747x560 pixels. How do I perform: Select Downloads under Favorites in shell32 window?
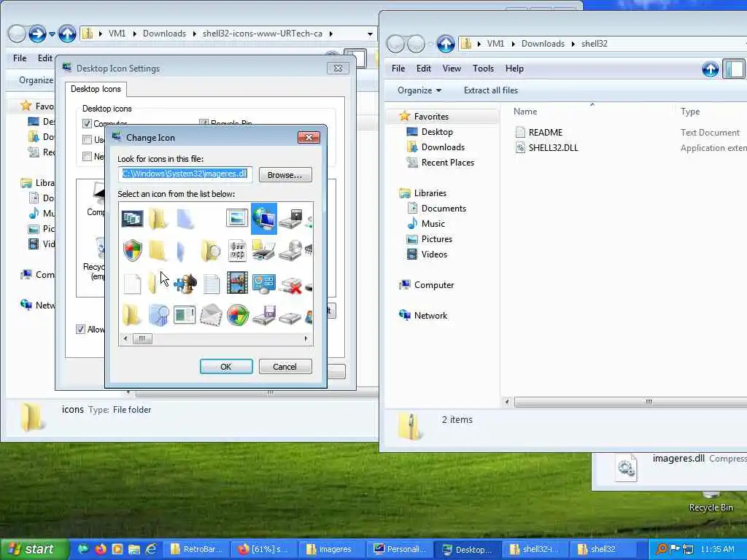coord(436,147)
